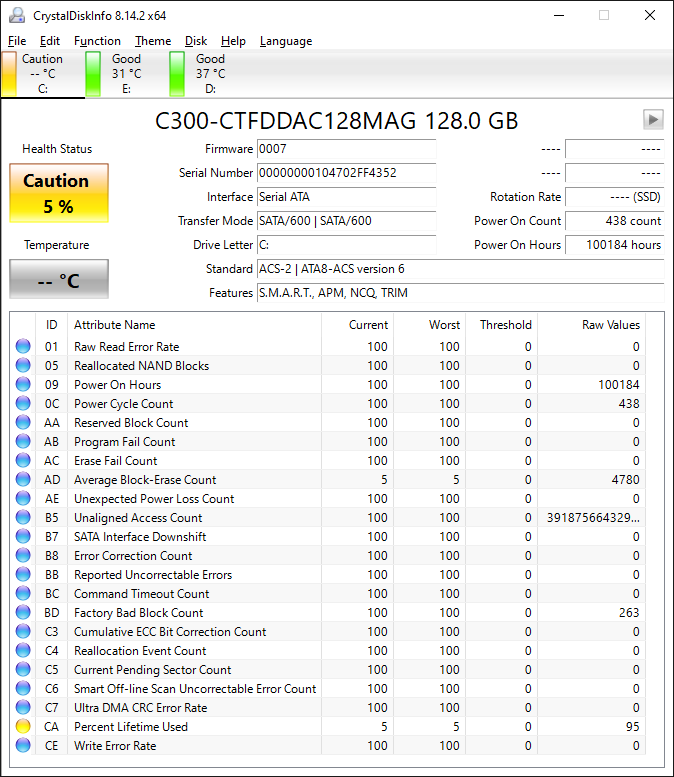Click the disk model title C300-CTFDDAC128MAG 128.0 GB
This screenshot has height=777, width=674.
(337, 121)
